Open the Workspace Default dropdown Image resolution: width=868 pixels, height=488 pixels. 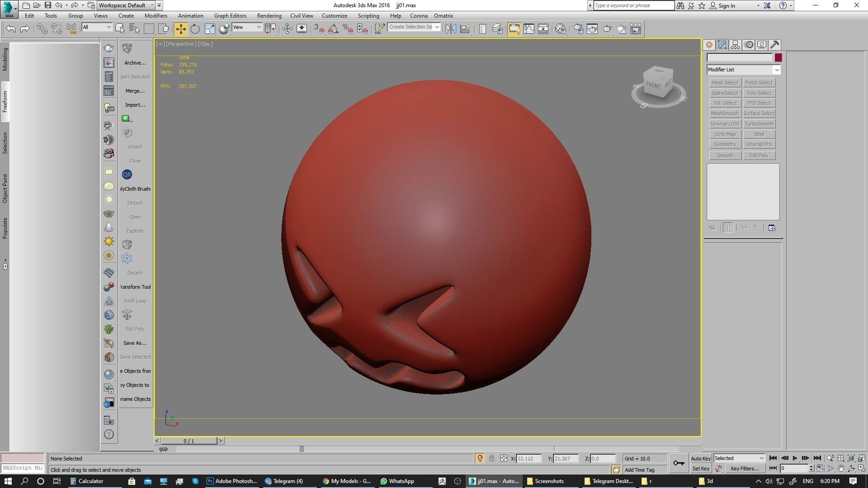click(x=126, y=5)
